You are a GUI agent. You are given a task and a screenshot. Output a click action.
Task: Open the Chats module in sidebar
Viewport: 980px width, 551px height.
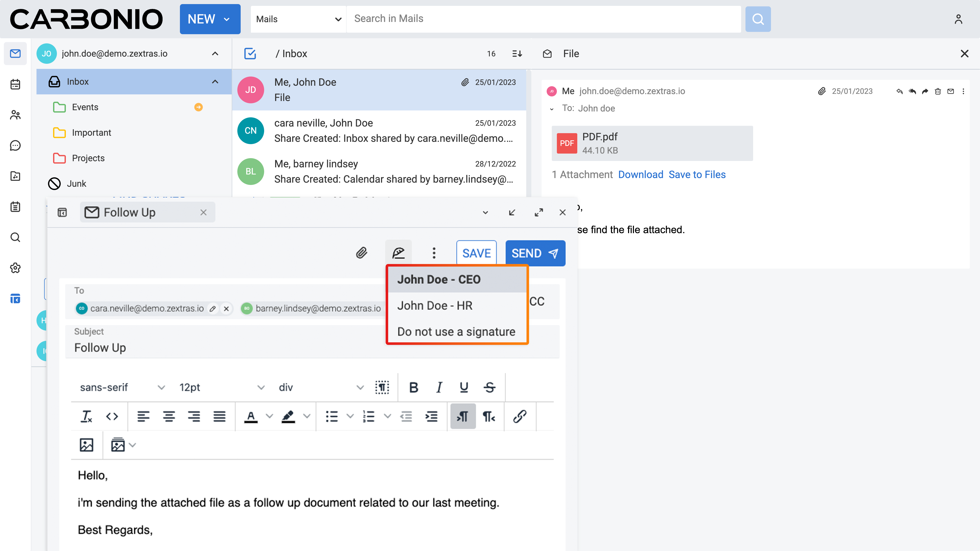pyautogui.click(x=15, y=145)
